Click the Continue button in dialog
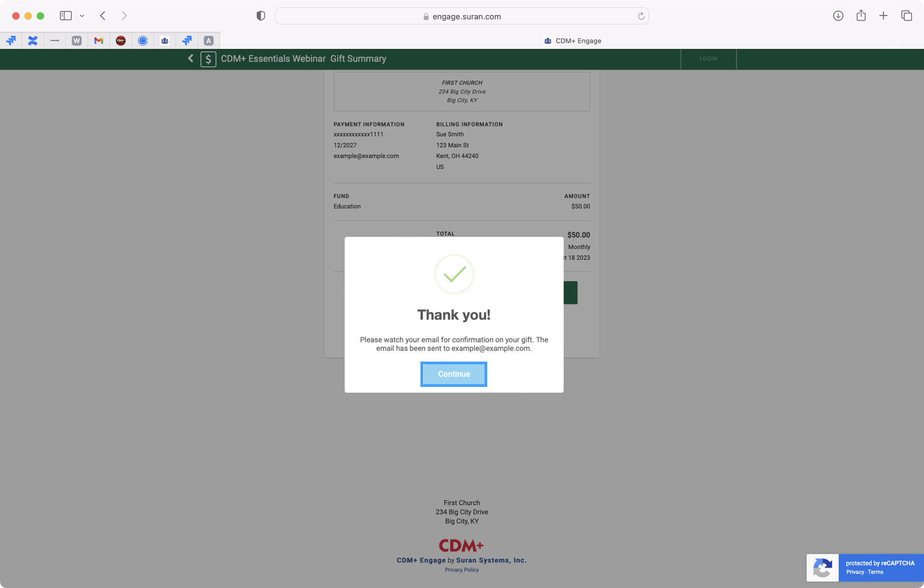 (453, 374)
